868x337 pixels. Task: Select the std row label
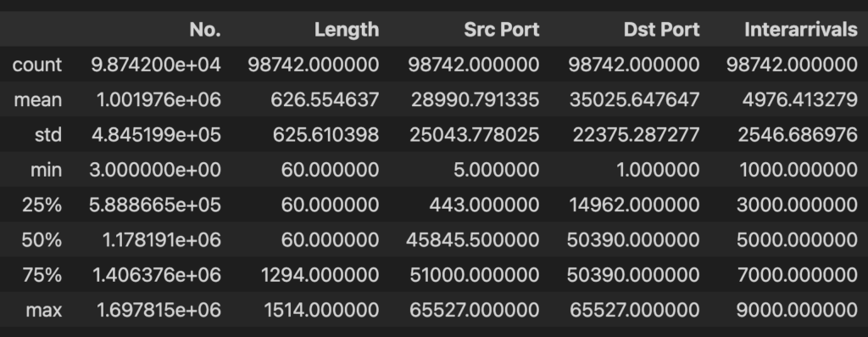click(48, 135)
